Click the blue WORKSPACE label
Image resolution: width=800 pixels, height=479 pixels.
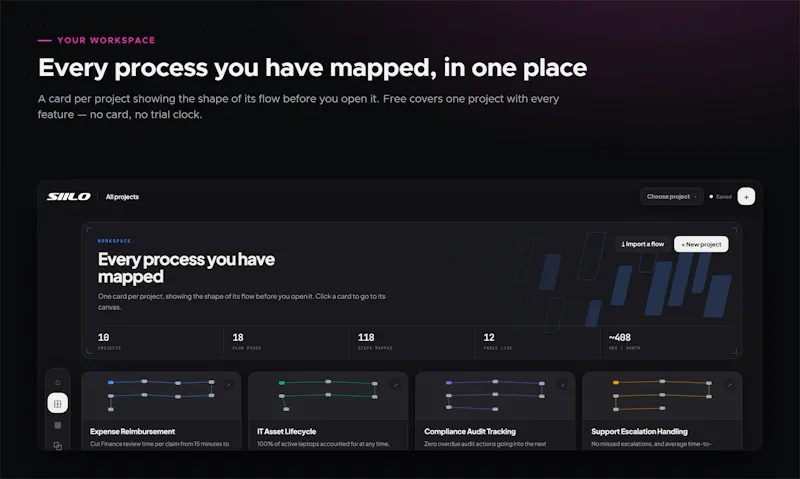(114, 241)
